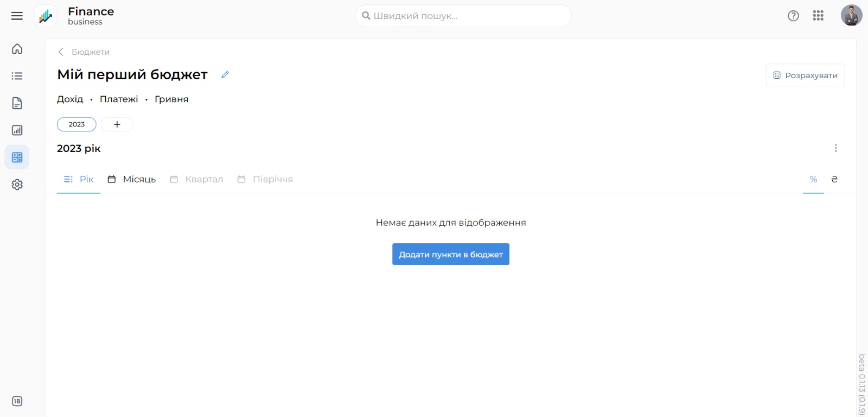Open the reports chart sidebar icon
The height and width of the screenshot is (417, 868).
17,130
